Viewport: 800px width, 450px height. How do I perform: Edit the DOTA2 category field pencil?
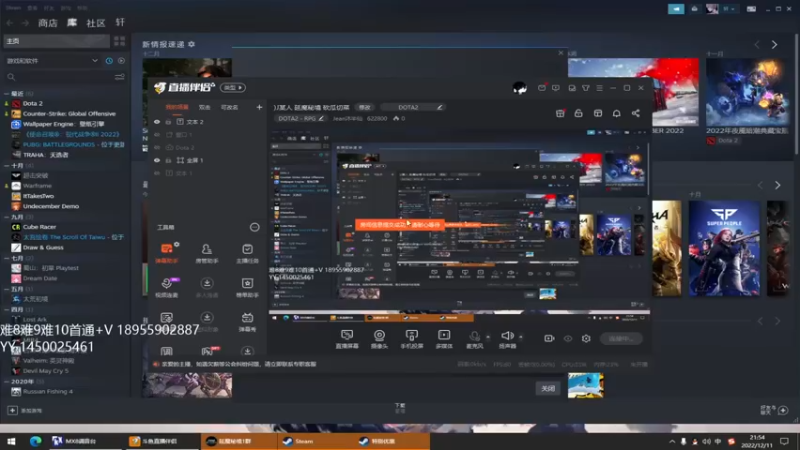tap(439, 107)
